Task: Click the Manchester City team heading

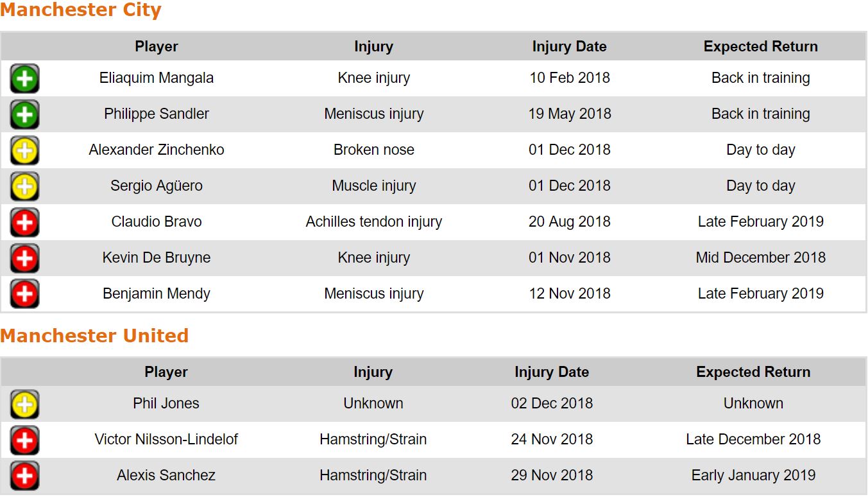Action: 81,10
